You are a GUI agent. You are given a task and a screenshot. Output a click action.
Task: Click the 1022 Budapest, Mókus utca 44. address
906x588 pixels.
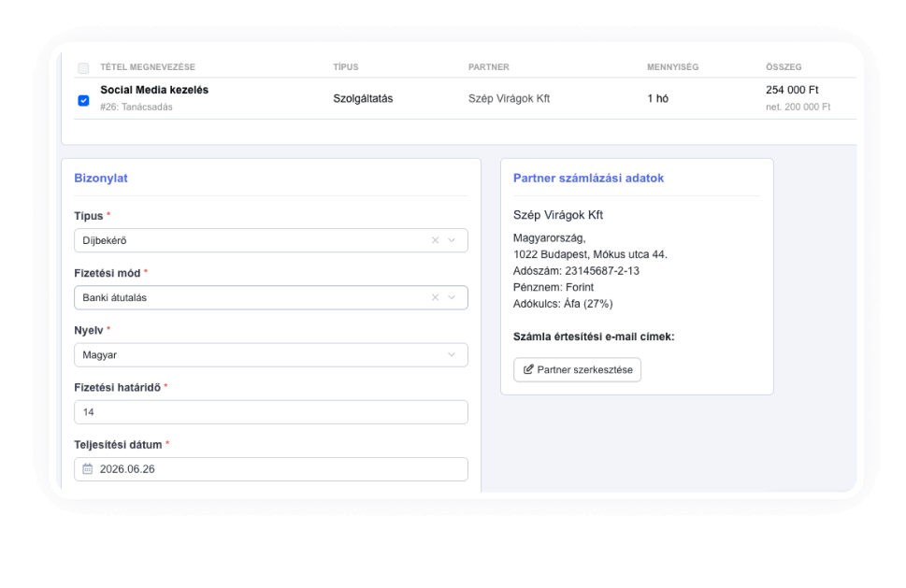point(590,254)
